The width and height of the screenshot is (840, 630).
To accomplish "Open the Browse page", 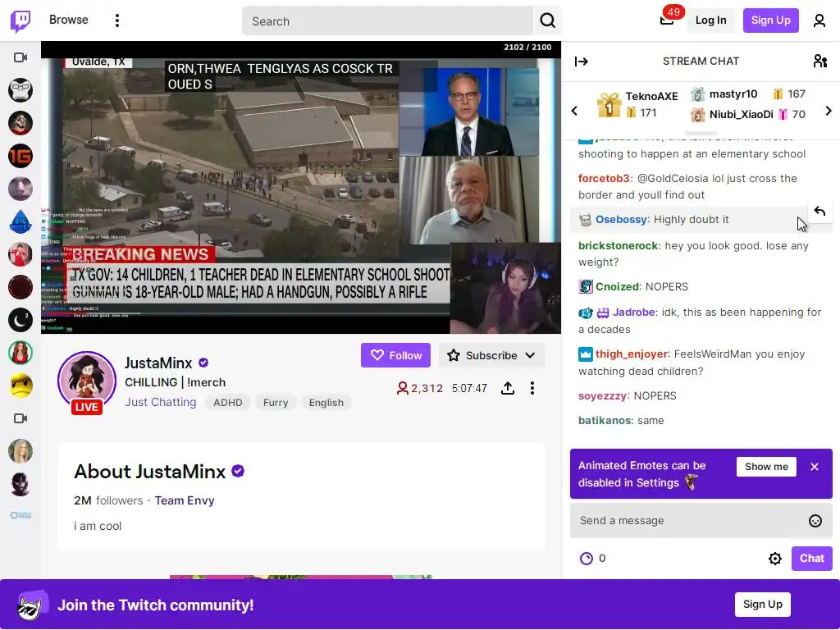I will click(x=69, y=20).
